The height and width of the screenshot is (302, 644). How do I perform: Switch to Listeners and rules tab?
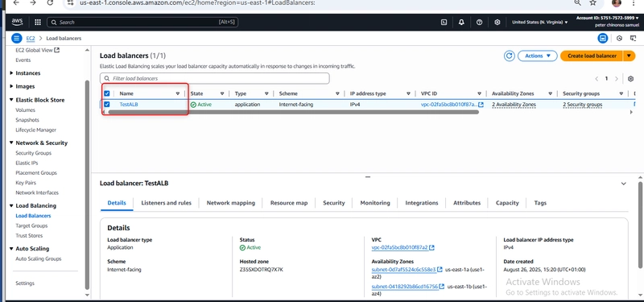point(166,203)
